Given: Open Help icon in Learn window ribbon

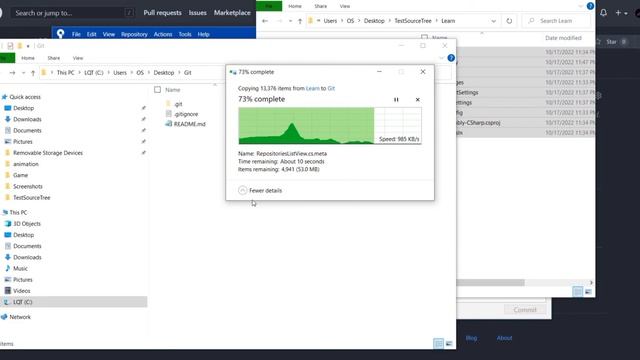Looking at the screenshot, I should (x=590, y=6).
